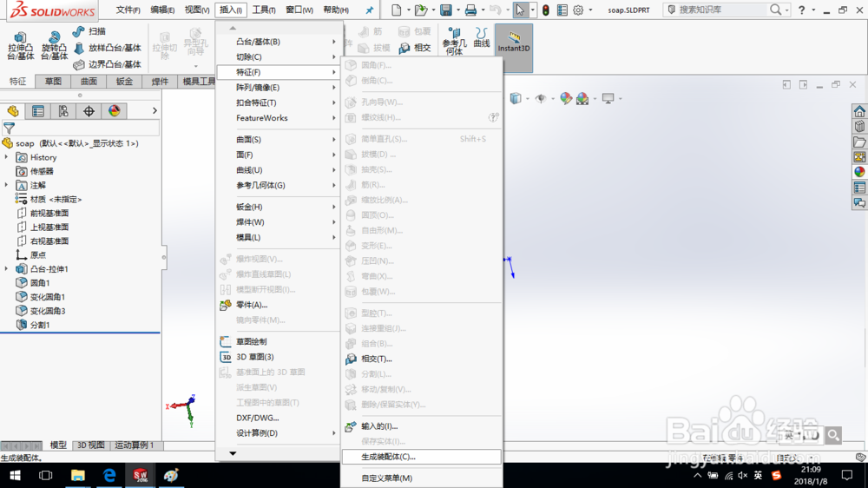Choose 草图绘制 from Insert menu
This screenshot has height=488, width=868.
[278, 341]
